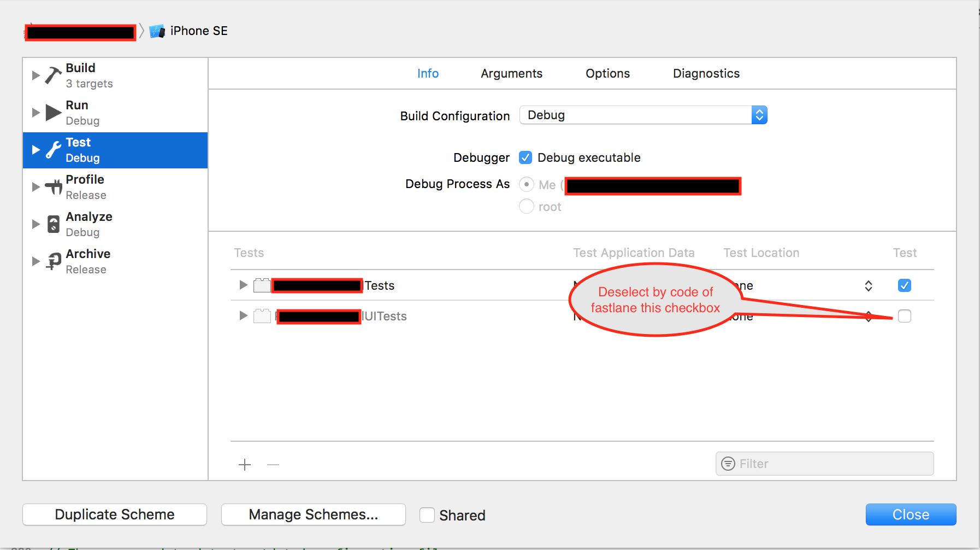Enable the UITests checkbox in Test column
The image size is (980, 550).
click(905, 316)
